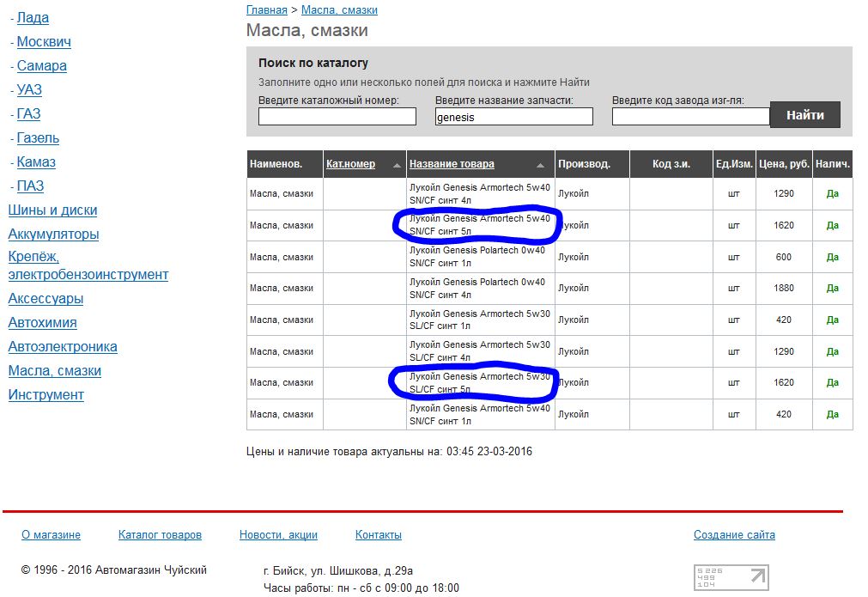Image resolution: width=868 pixels, height=597 pixels.
Task: Open the Аксессуары section
Action: [46, 299]
